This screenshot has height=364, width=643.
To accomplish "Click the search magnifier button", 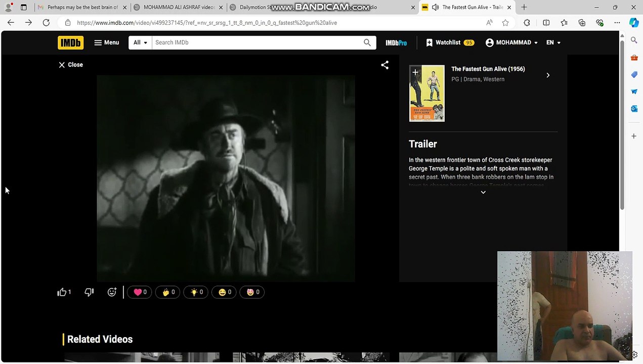I will click(367, 42).
